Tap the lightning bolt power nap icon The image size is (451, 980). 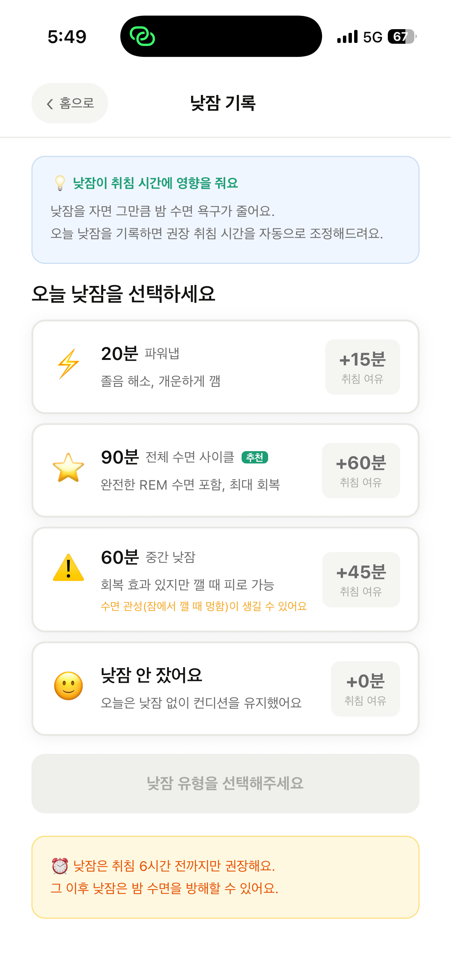click(68, 364)
